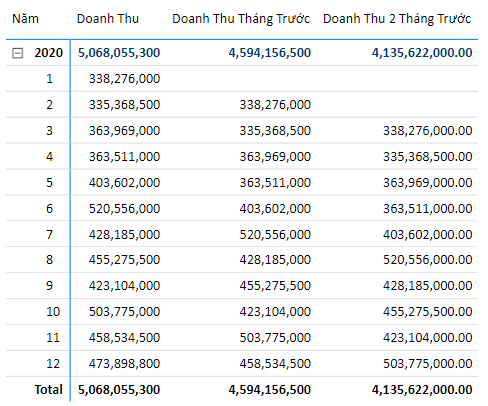The width and height of the screenshot is (488, 406).
Task: Click the 338,276,000 revenue for month 1
Action: pos(124,79)
